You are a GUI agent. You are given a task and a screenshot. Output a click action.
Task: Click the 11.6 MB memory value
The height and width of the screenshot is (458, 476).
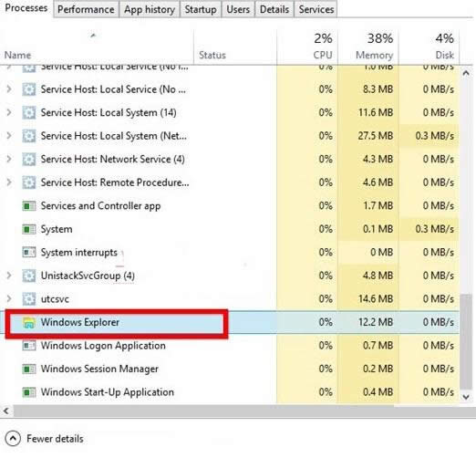point(376,112)
